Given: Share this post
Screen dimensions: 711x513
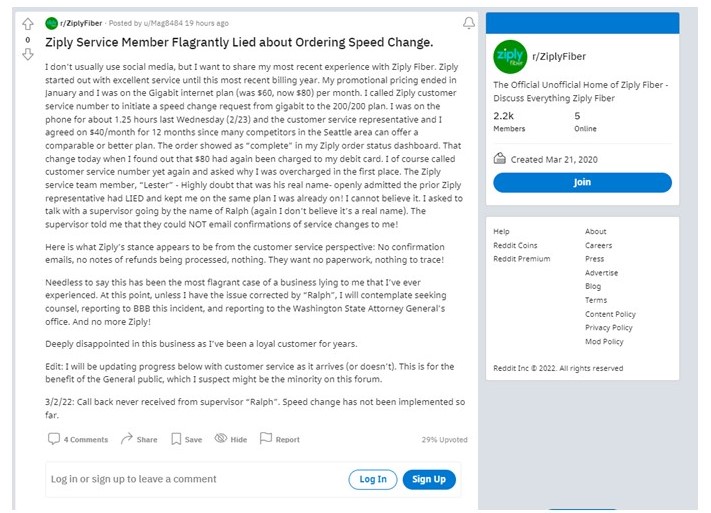Looking at the screenshot, I should pos(139,439).
